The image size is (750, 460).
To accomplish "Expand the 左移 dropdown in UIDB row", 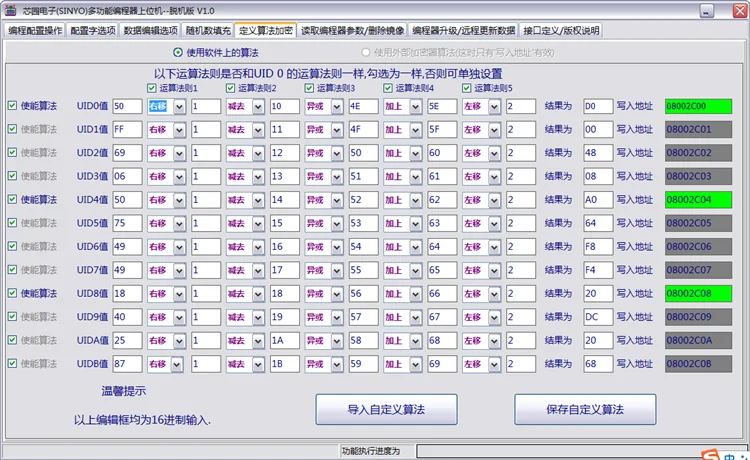I will click(494, 364).
